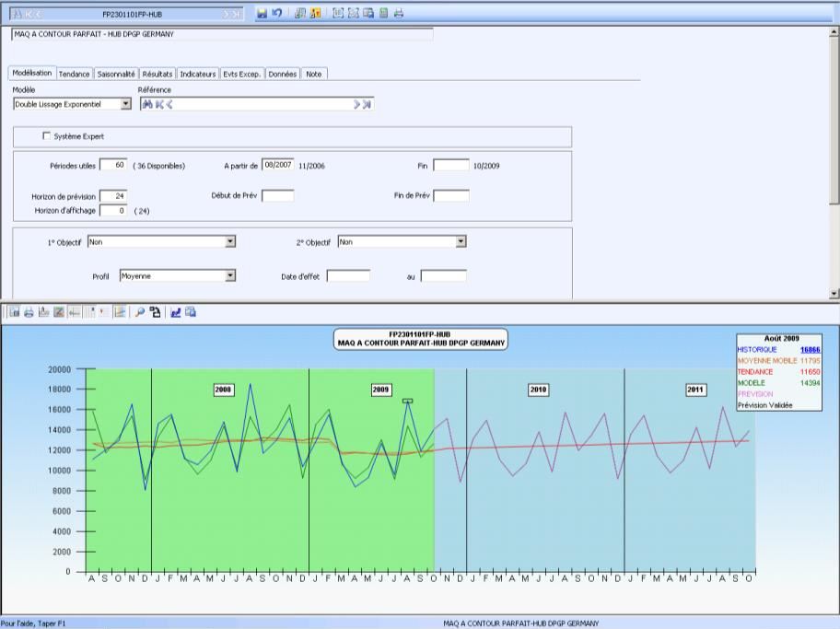
Task: Open the Profil dropdown showing Moyenne
Action: coord(230,275)
